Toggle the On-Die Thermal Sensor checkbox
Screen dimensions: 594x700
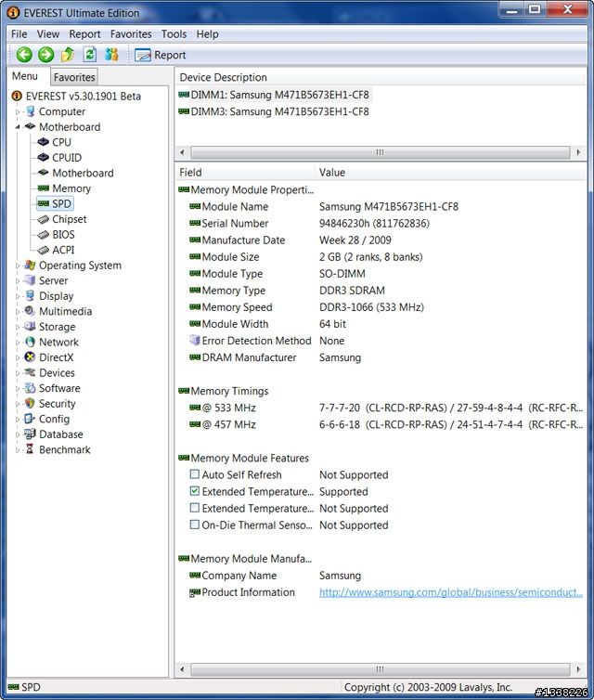point(195,525)
